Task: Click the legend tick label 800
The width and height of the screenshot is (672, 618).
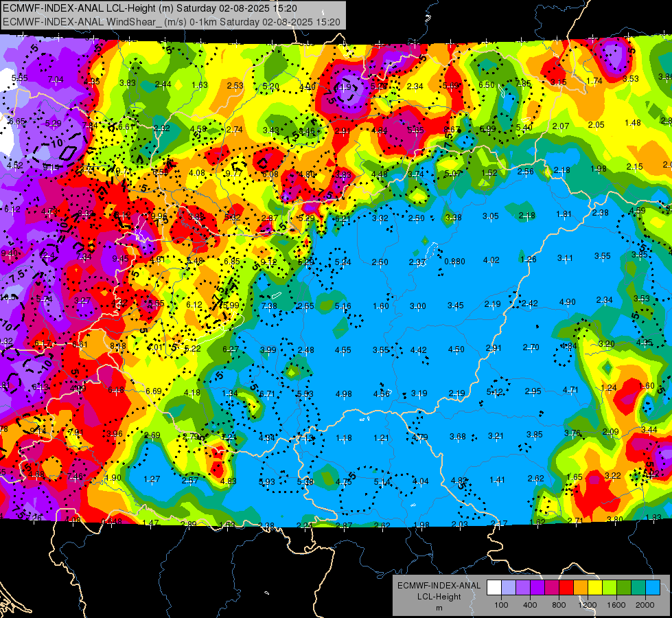Action: (x=559, y=605)
